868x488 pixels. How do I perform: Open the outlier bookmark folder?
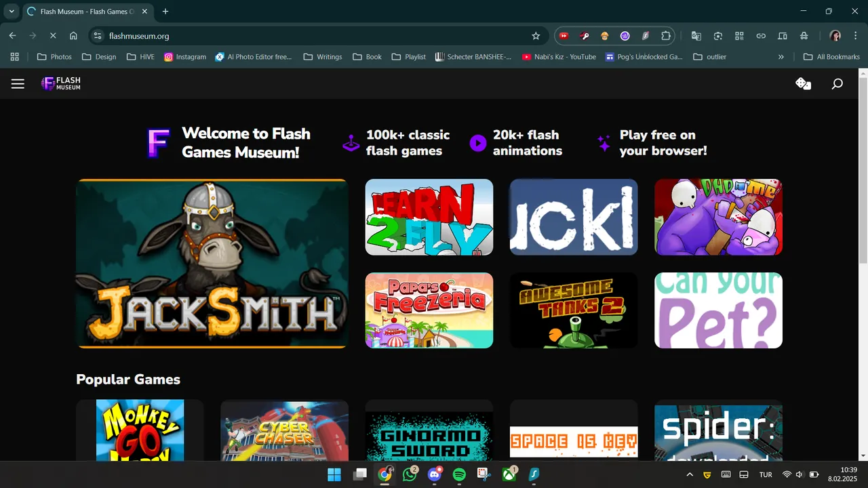tap(710, 57)
